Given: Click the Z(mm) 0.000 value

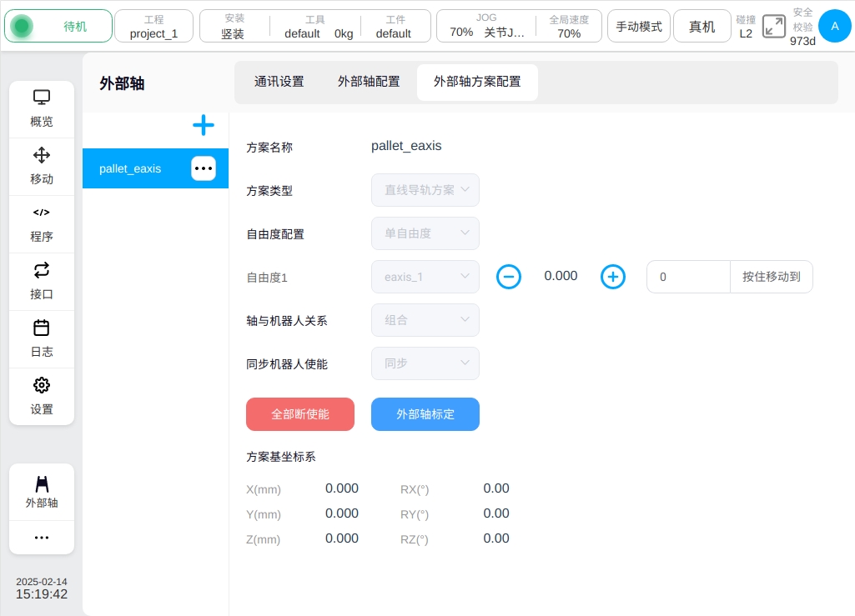Looking at the screenshot, I should (342, 538).
